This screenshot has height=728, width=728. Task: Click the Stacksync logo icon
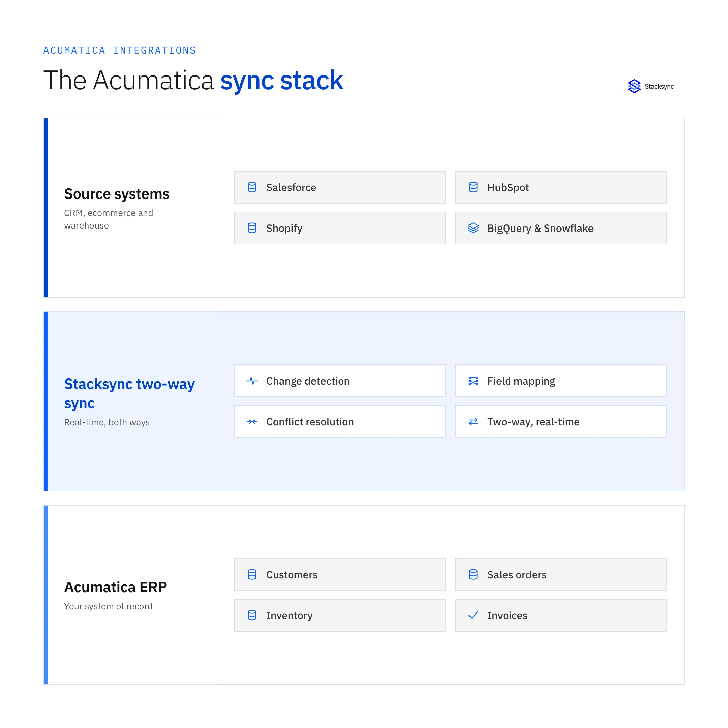pyautogui.click(x=634, y=86)
